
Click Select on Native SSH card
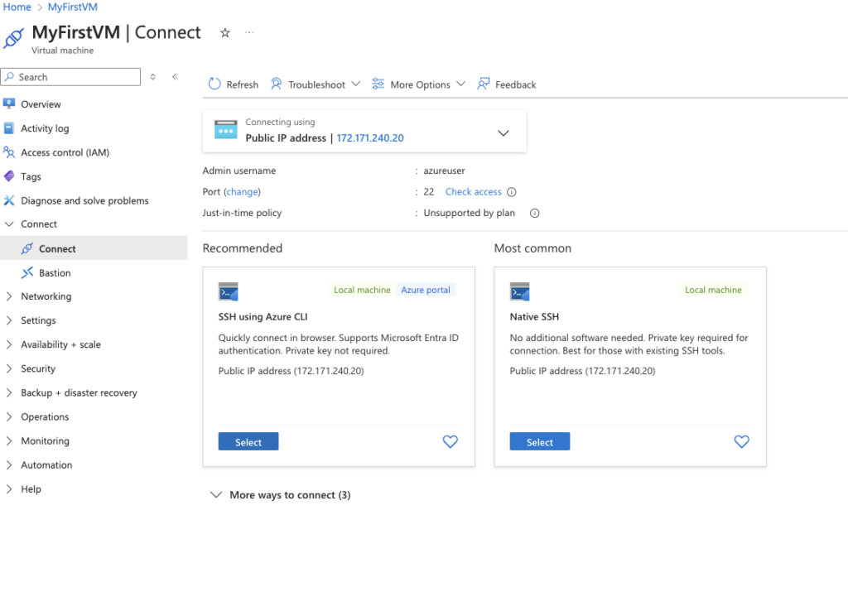click(x=540, y=442)
